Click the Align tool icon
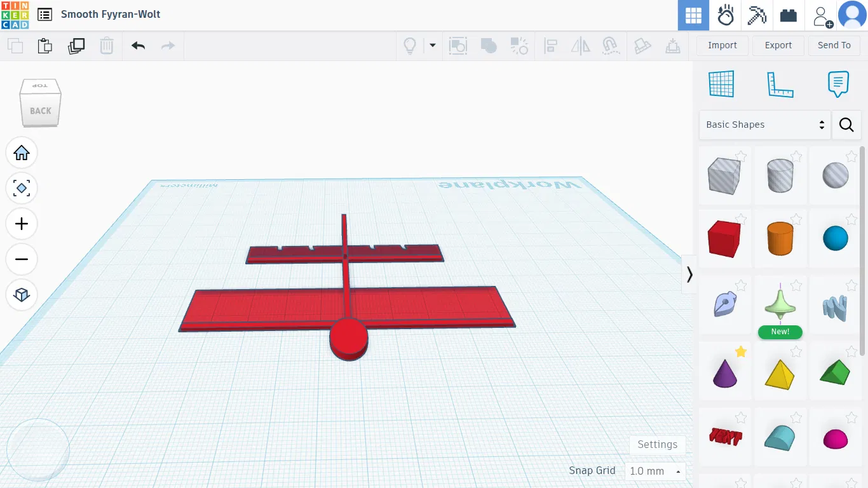 550,46
